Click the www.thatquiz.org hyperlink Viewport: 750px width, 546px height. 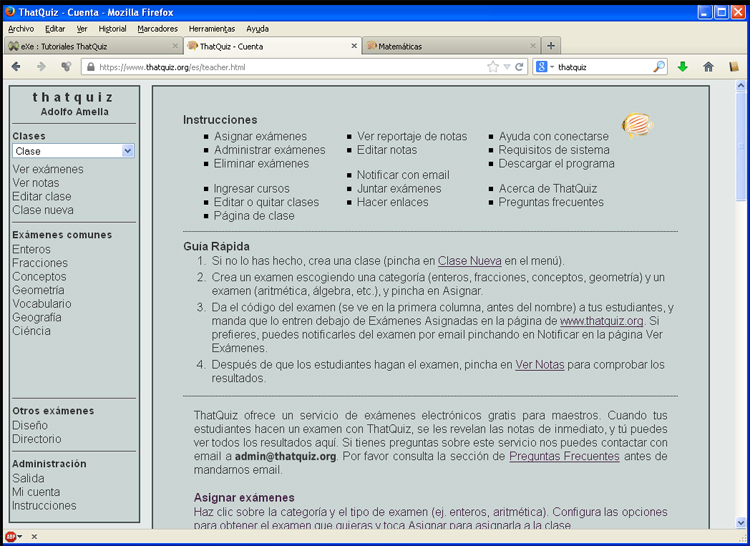(602, 321)
